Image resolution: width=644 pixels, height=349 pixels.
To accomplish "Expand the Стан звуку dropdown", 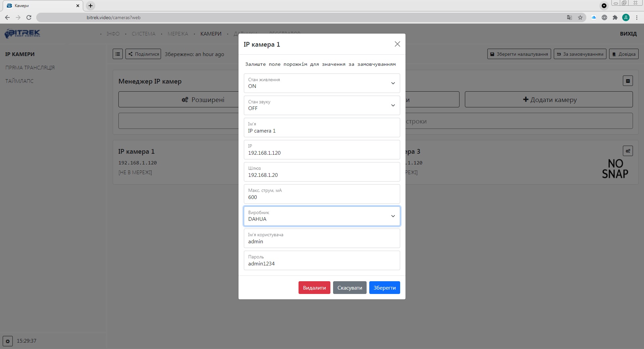I will pos(322,105).
